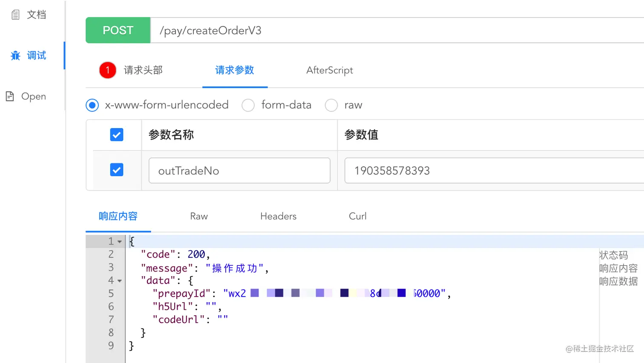Open the Headers response tab
The image size is (644, 363).
[x=278, y=216]
